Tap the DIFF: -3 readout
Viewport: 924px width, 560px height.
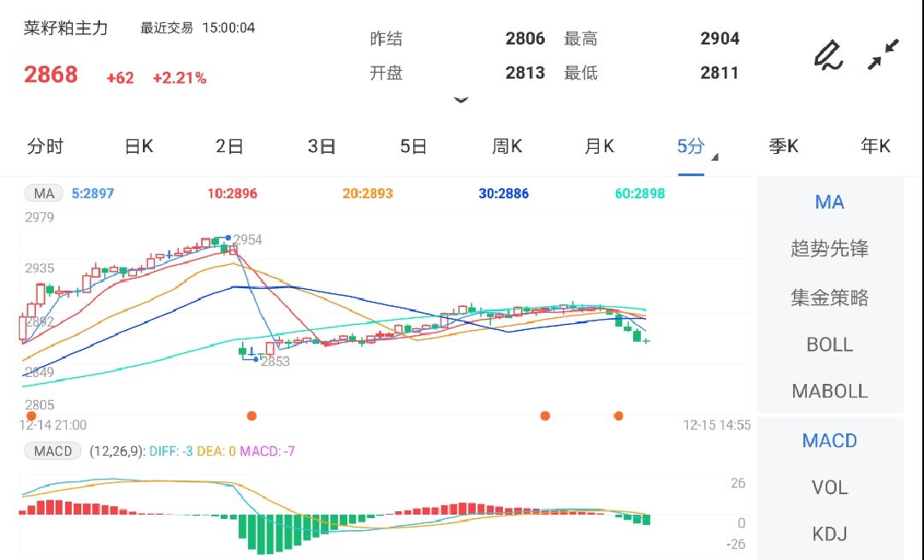point(171,451)
